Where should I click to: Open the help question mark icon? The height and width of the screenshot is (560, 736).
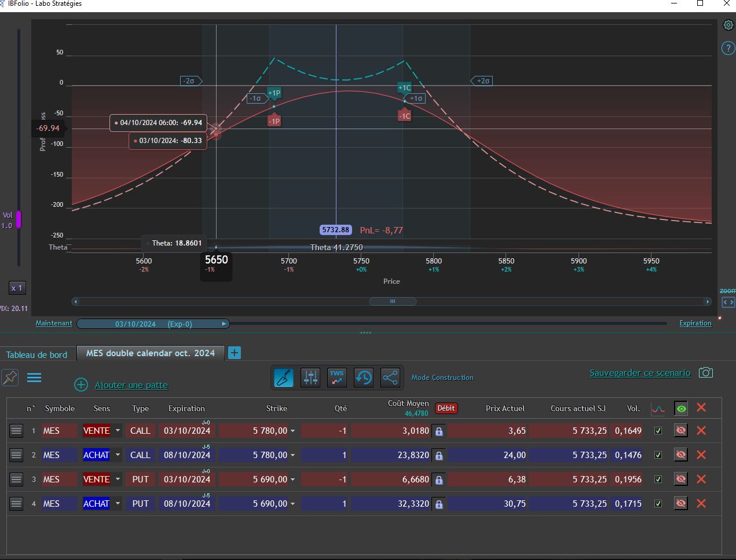(728, 48)
